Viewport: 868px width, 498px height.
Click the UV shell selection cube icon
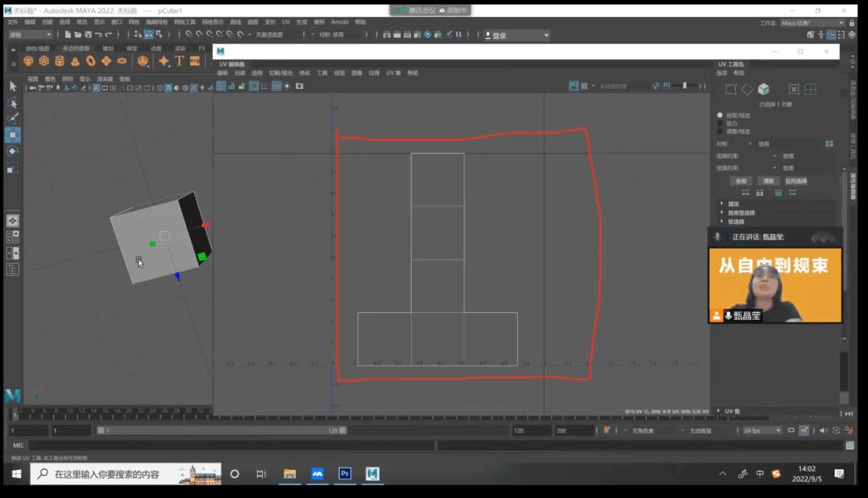(x=764, y=89)
